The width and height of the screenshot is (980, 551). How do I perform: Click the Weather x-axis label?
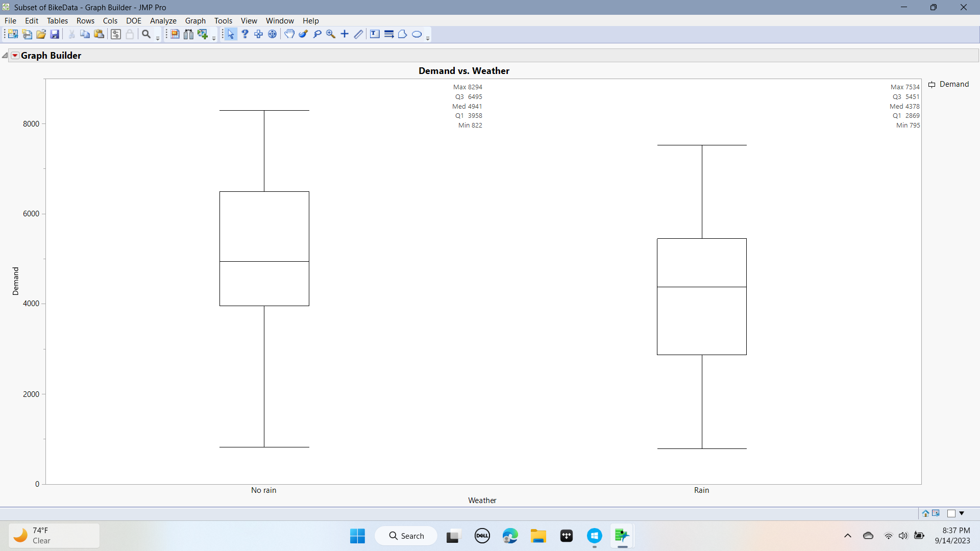click(482, 500)
